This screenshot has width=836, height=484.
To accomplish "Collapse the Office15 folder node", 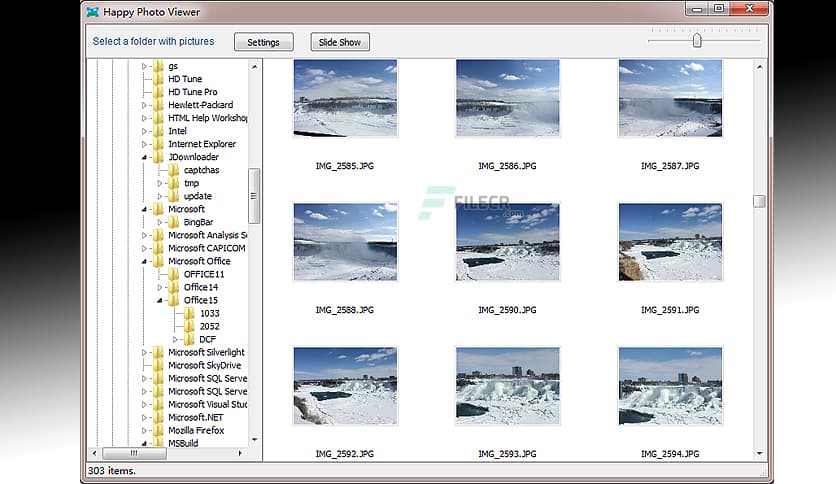I will [161, 300].
